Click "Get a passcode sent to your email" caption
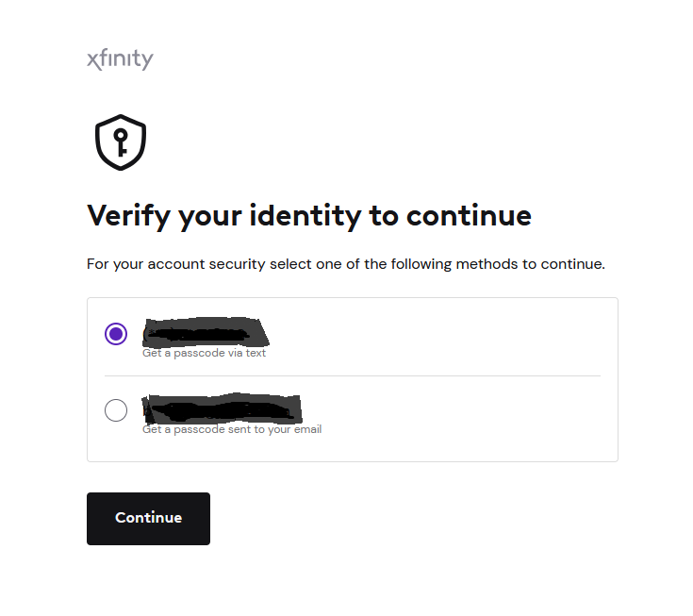This screenshot has height=616, width=693. (x=232, y=429)
